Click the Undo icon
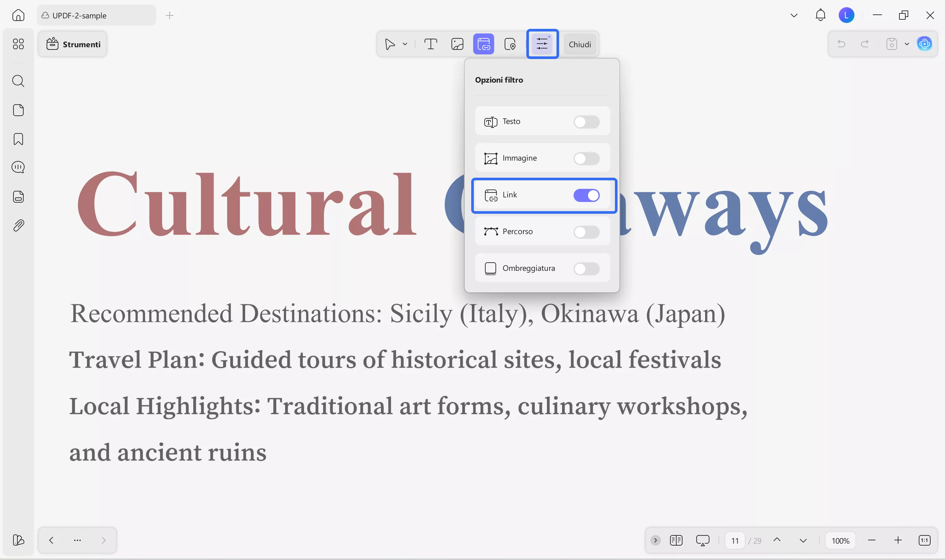 842,44
